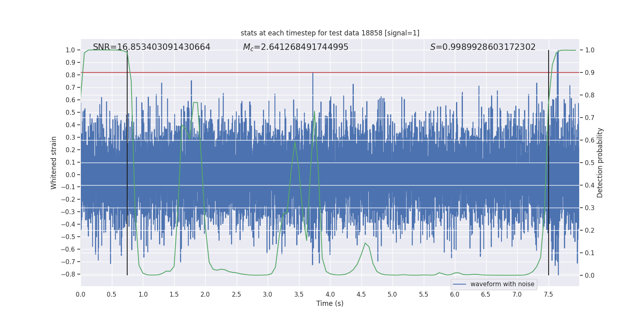Click the black vertical marker line at 7.5 seconds
The width and height of the screenshot is (644, 322).
549,163
